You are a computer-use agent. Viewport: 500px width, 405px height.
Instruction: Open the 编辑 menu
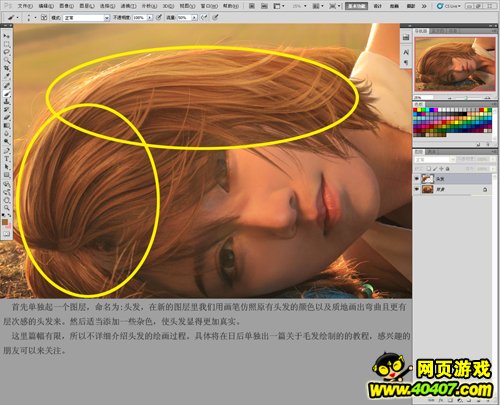46,6
